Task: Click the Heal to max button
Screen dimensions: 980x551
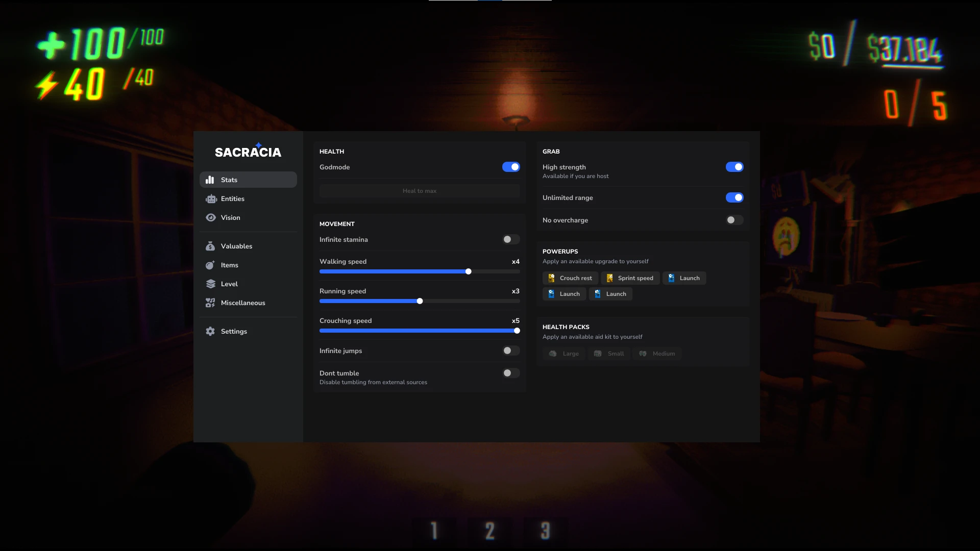Action: pyautogui.click(x=419, y=191)
